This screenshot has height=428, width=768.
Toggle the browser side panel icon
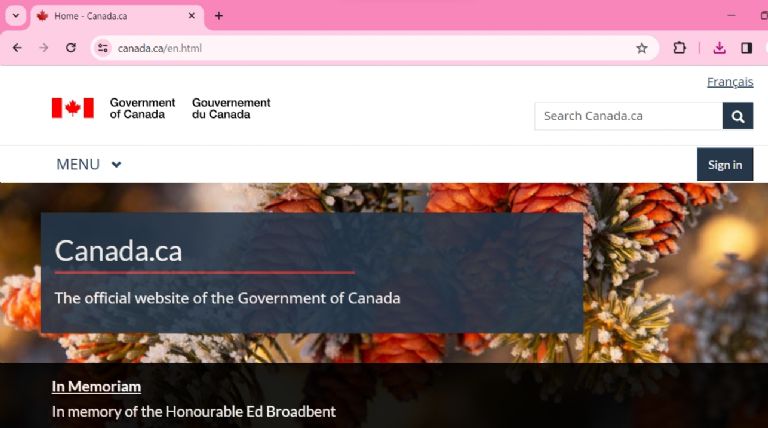coord(746,48)
